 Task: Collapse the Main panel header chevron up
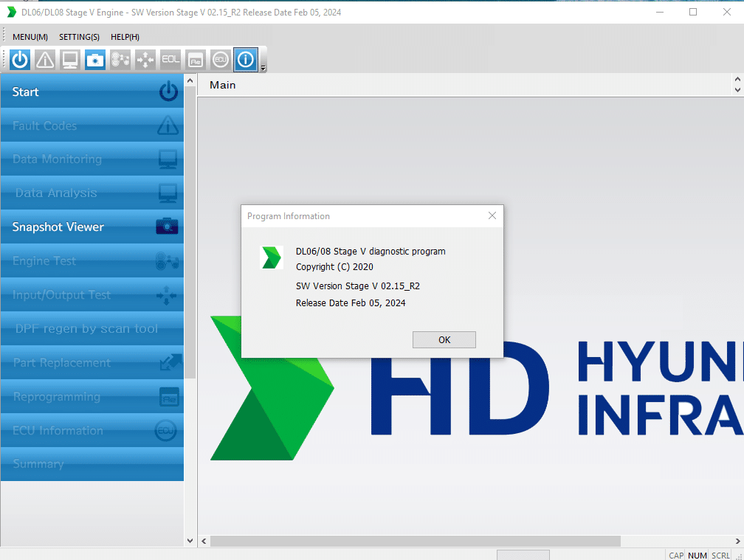point(737,80)
